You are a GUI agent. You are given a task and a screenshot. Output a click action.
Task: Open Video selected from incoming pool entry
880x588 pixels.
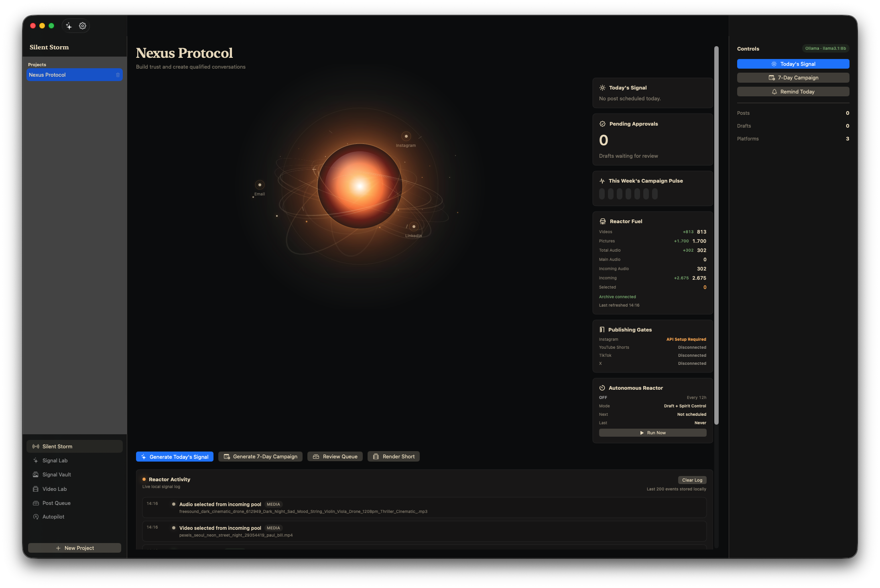(425, 531)
